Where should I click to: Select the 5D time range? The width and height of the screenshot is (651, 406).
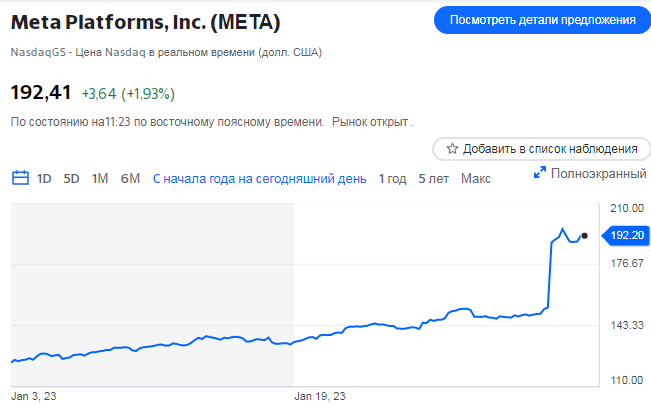71,179
